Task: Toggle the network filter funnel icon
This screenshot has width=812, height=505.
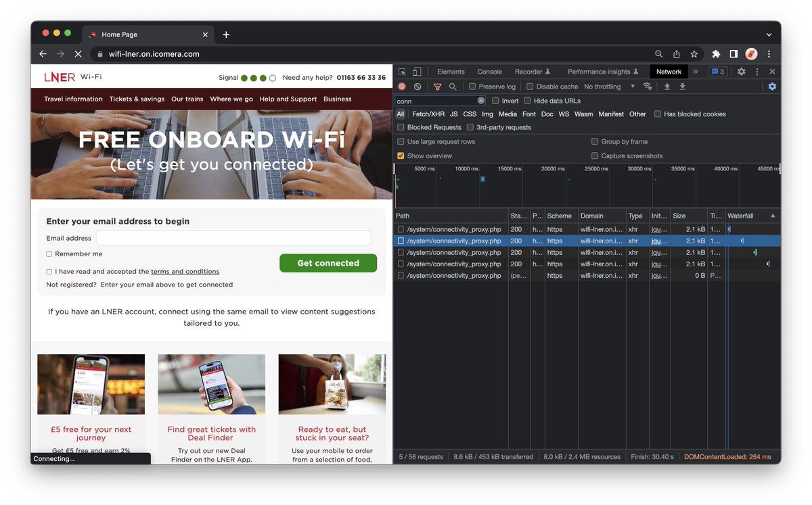Action: tap(437, 87)
